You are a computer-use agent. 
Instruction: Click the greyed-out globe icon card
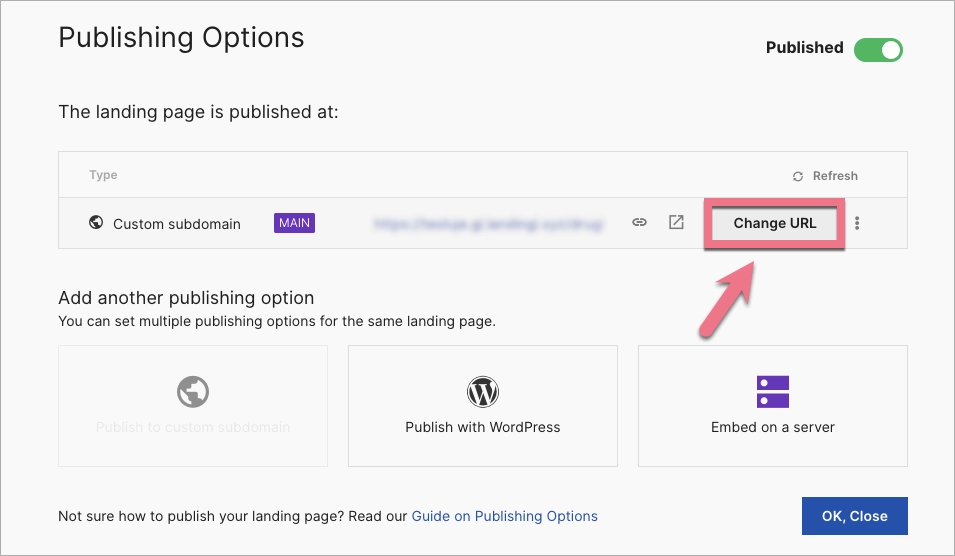193,391
